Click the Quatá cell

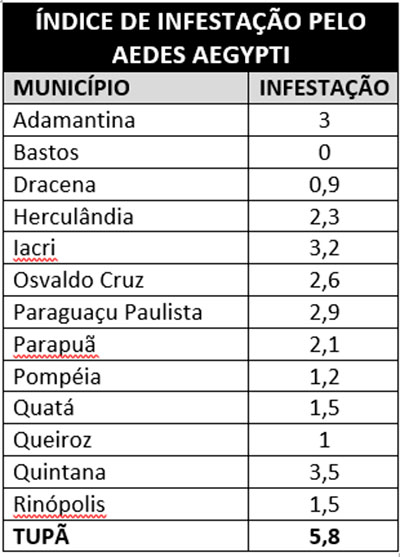[x=126, y=408]
